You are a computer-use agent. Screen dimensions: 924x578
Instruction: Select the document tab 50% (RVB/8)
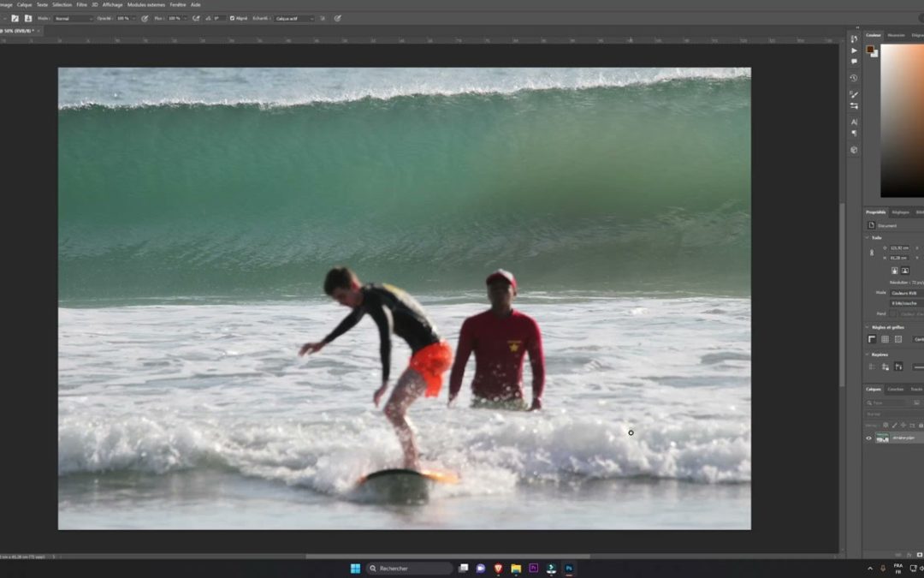(16, 31)
